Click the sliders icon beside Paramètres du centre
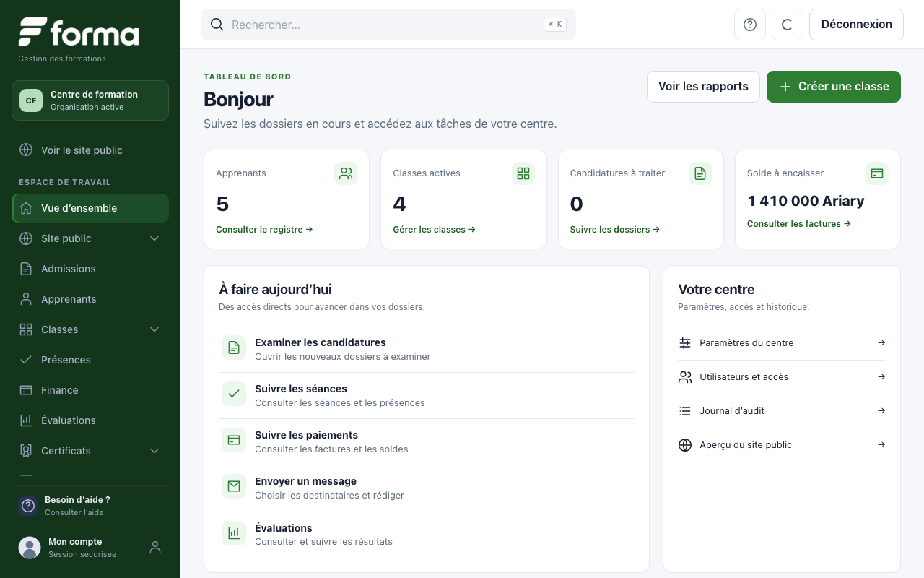This screenshot has width=924, height=578. [685, 343]
